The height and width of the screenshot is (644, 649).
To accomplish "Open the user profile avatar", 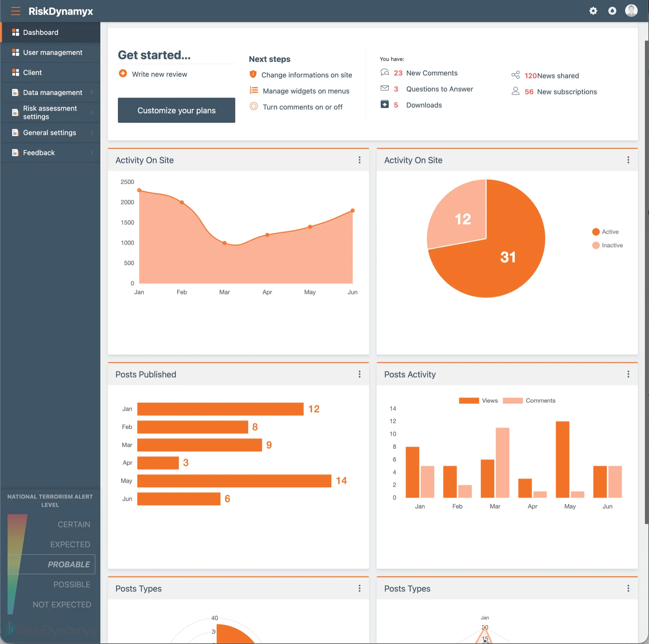I will click(631, 10).
